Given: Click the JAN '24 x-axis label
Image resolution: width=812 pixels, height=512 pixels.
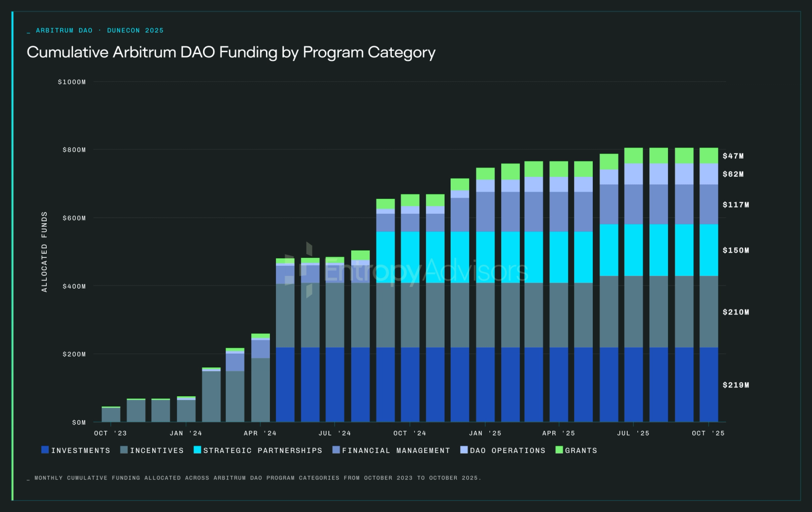Looking at the screenshot, I should tap(186, 433).
